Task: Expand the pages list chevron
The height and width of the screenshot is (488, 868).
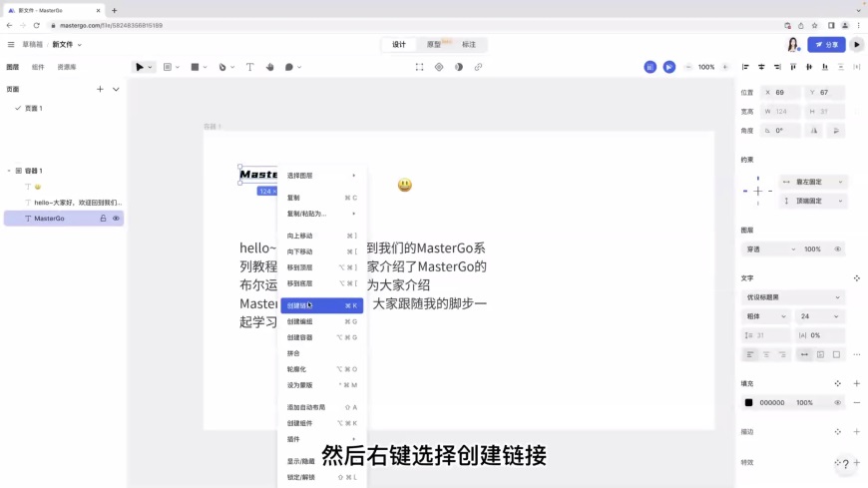Action: [x=116, y=89]
